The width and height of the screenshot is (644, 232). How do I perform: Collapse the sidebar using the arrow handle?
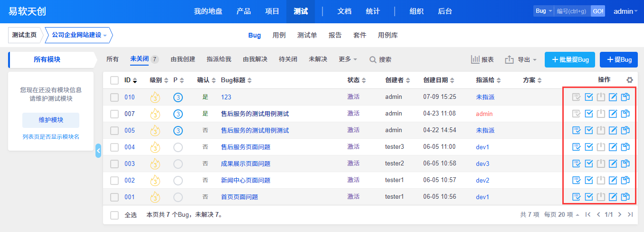tap(98, 151)
